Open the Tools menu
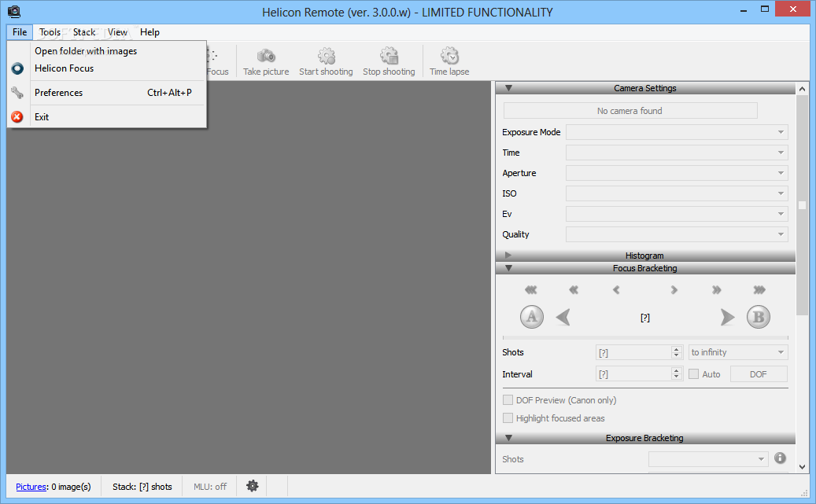 [50, 32]
